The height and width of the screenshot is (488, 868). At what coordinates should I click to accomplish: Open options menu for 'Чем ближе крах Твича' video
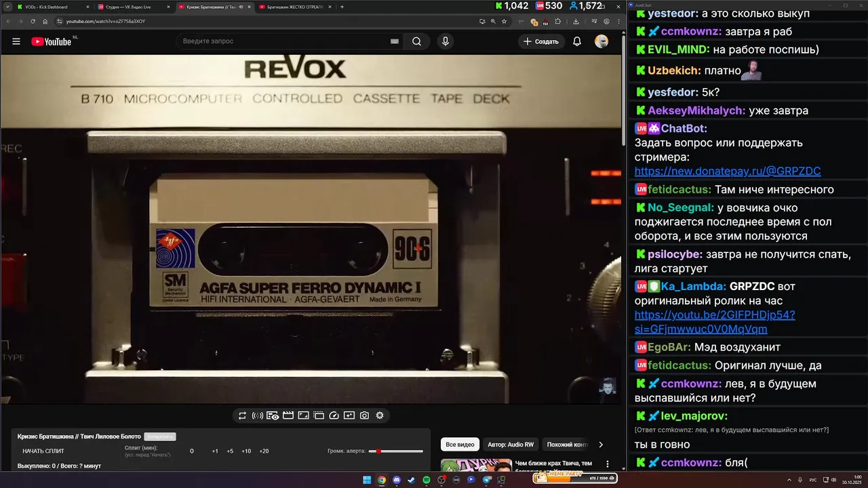[607, 464]
